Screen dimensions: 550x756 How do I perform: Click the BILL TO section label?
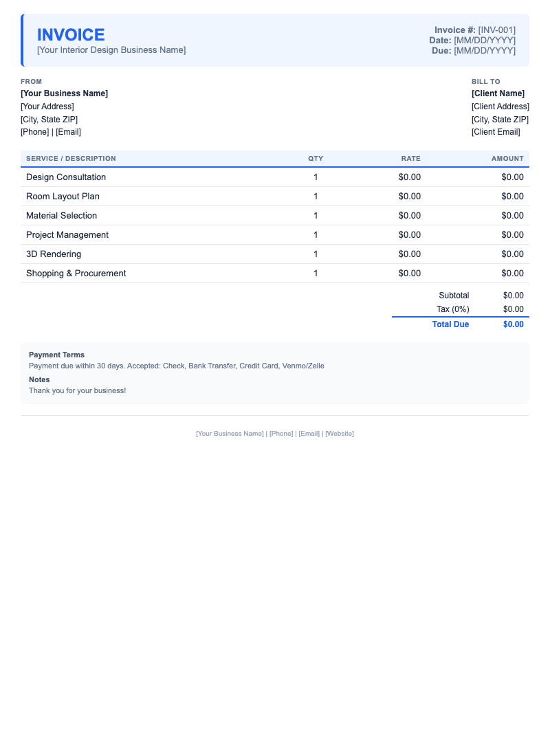[486, 82]
